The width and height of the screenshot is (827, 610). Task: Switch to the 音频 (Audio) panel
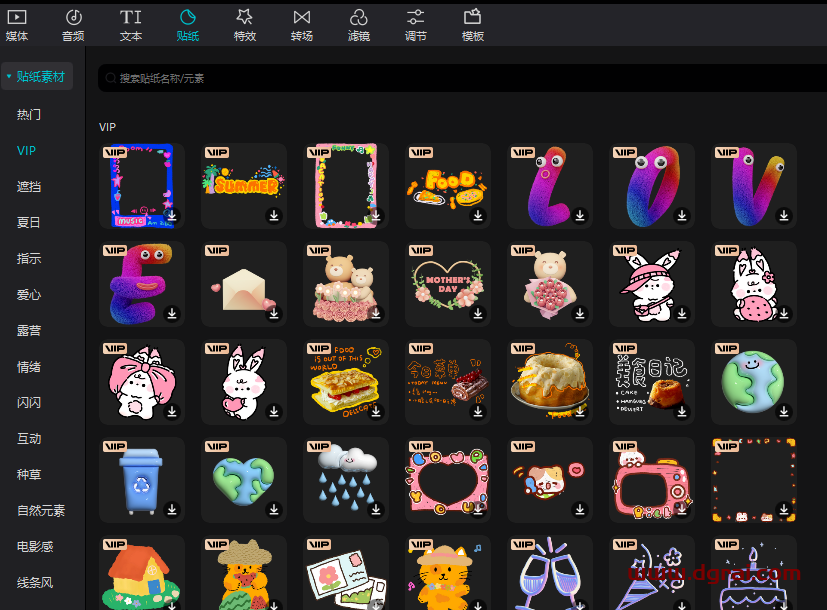click(73, 24)
